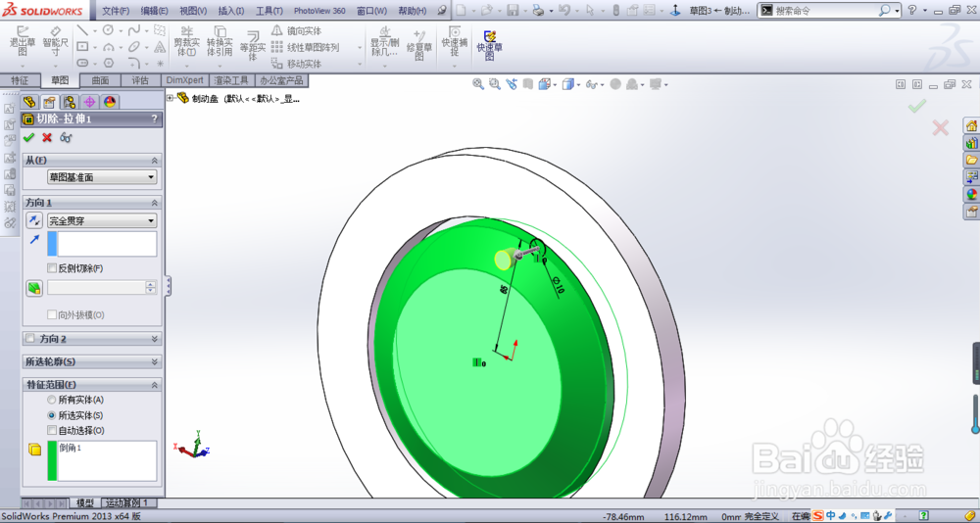980x523 pixels.
Task: Open the FeatureManager design tree tab icon
Action: pyautogui.click(x=28, y=103)
